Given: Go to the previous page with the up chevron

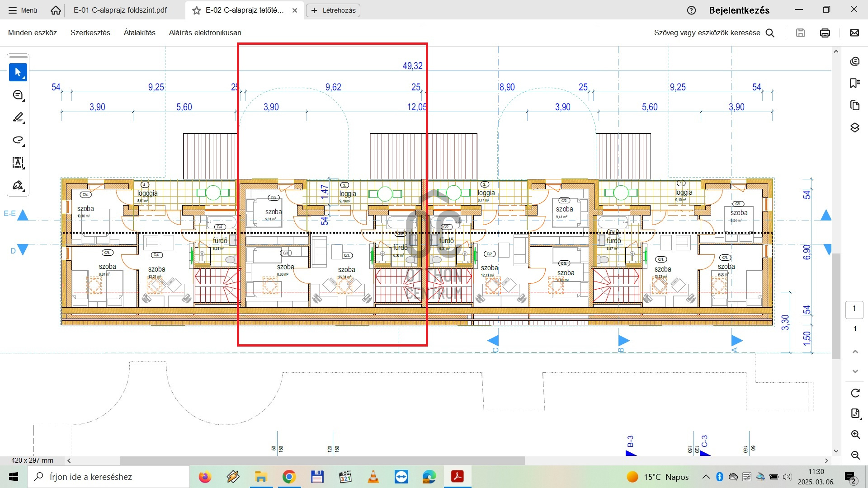Looking at the screenshot, I should [x=855, y=352].
